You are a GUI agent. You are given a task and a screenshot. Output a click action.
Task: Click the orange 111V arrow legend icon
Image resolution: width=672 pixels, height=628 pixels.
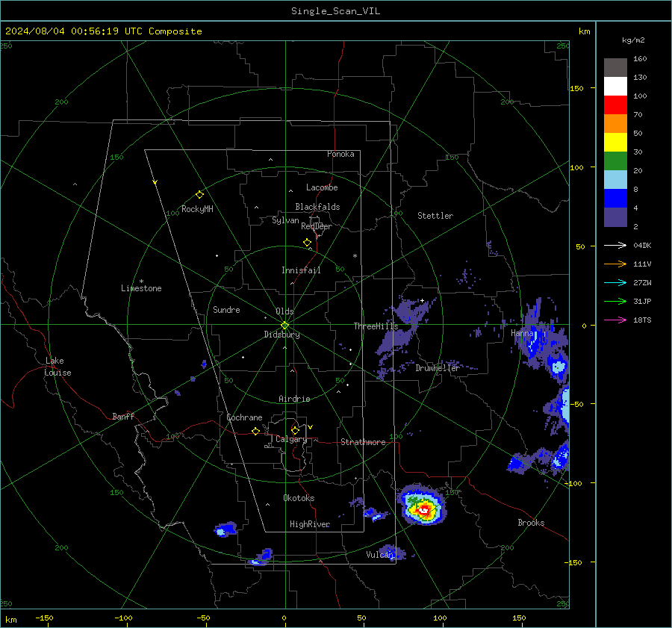pos(615,264)
